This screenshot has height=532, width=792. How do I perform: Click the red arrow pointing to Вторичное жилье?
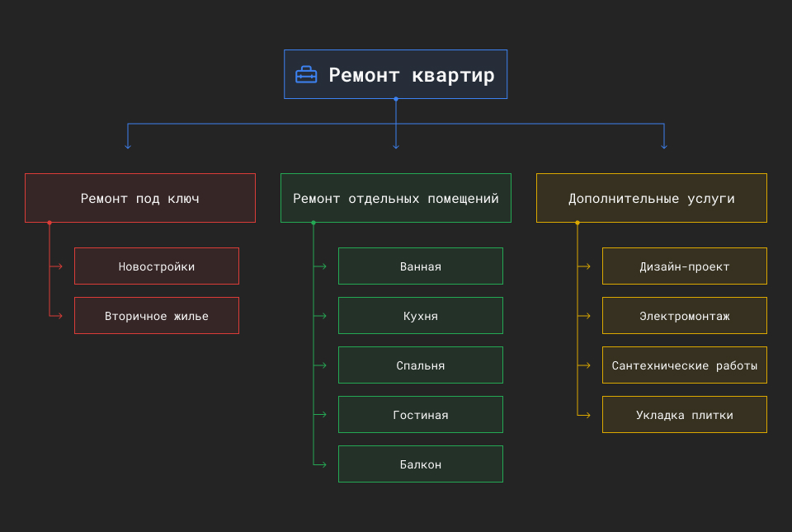(x=57, y=315)
